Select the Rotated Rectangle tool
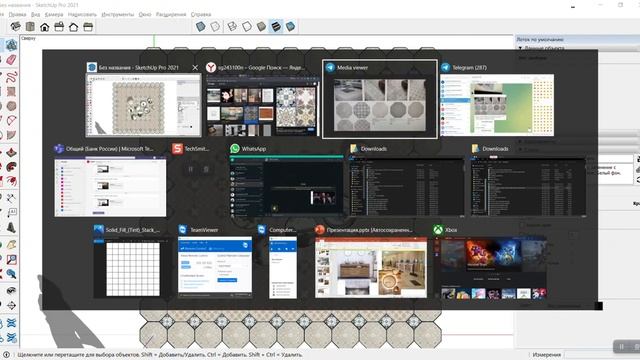 click(11, 91)
